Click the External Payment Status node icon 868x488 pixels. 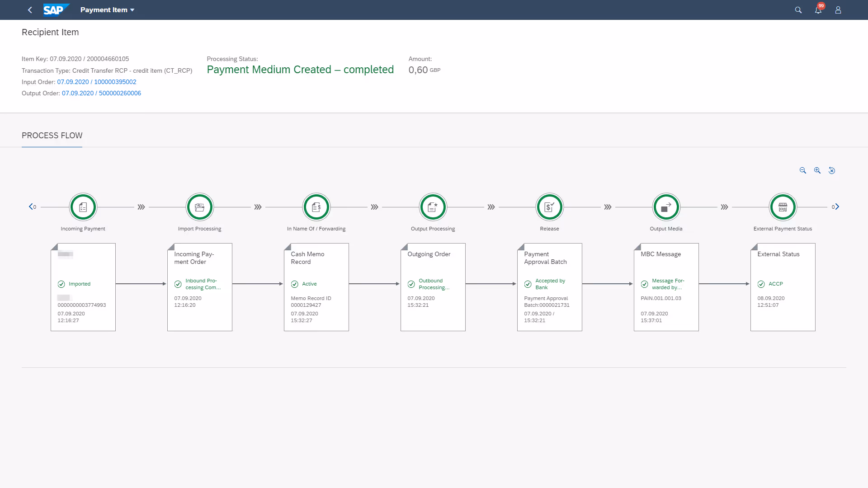click(x=783, y=207)
